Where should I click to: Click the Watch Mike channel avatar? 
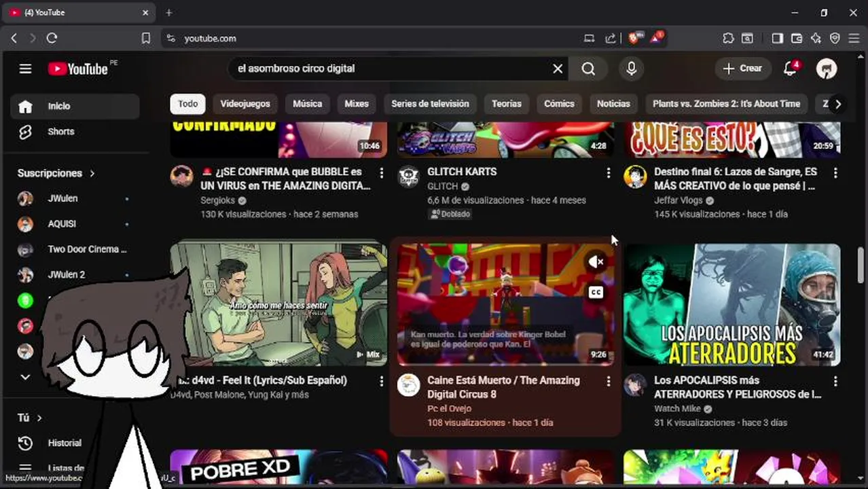point(635,385)
